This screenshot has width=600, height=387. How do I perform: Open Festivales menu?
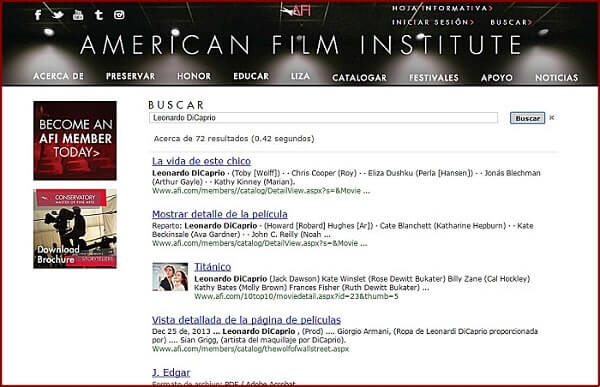coord(434,78)
